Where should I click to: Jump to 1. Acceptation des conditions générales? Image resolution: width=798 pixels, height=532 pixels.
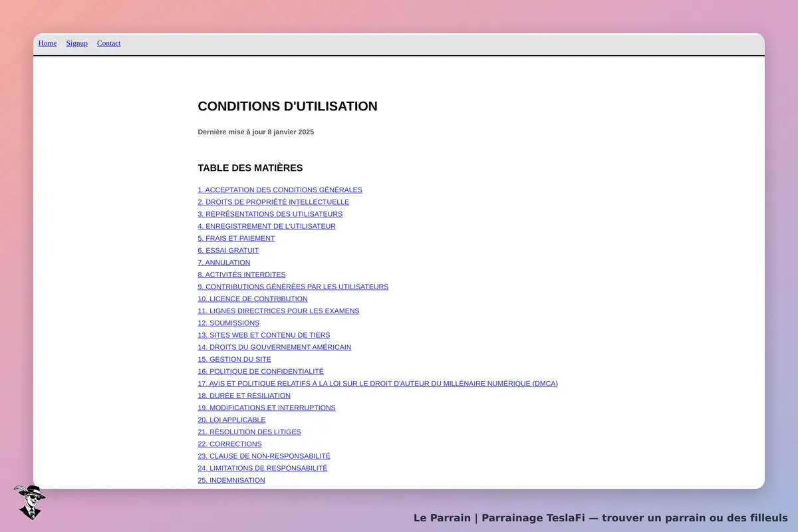tap(280, 190)
